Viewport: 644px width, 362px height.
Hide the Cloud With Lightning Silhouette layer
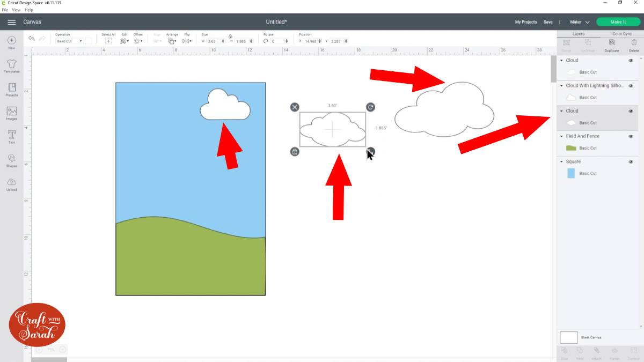(631, 85)
